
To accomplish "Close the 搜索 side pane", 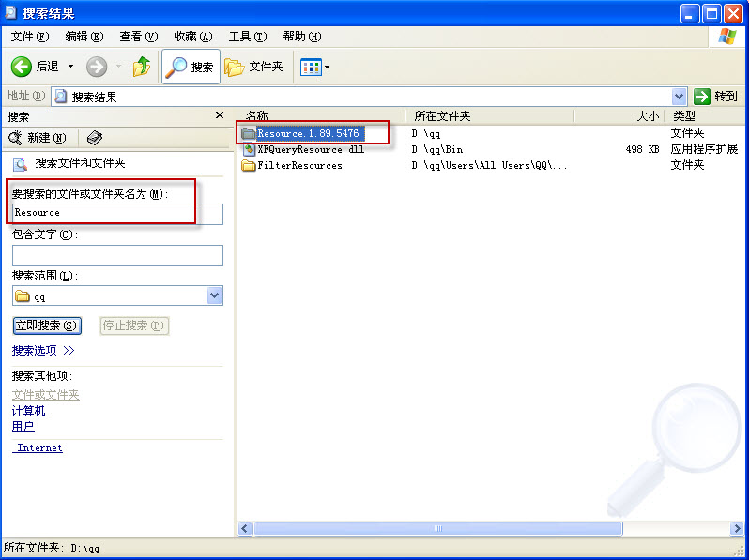I will coord(220,115).
